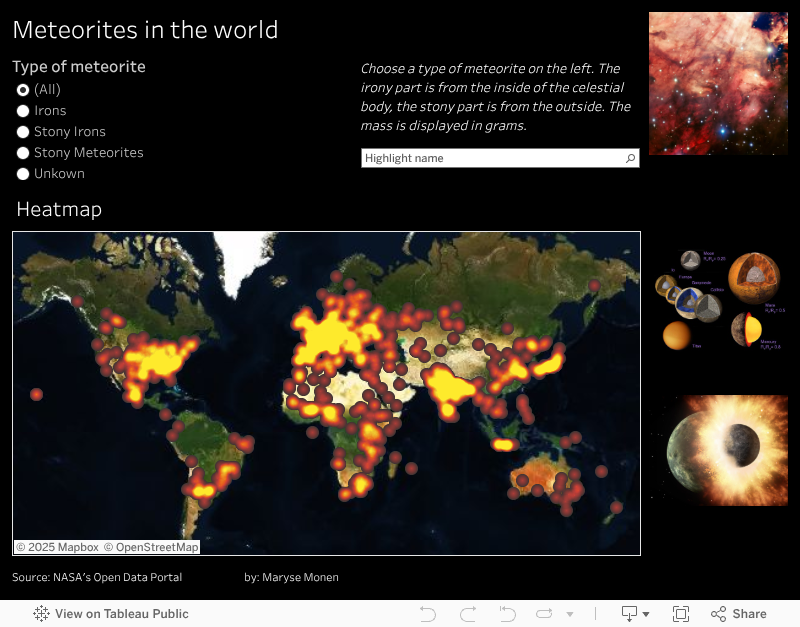Image resolution: width=800 pixels, height=627 pixels.
Task: Select the (All) meteorite type option
Action: coord(23,89)
